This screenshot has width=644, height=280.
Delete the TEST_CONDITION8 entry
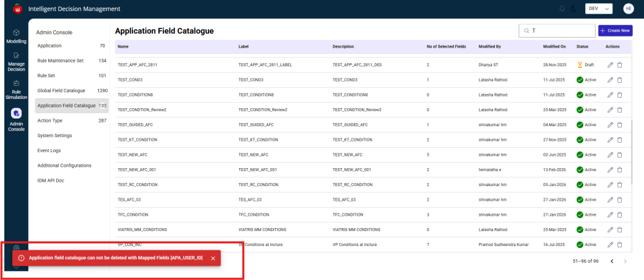point(620,95)
